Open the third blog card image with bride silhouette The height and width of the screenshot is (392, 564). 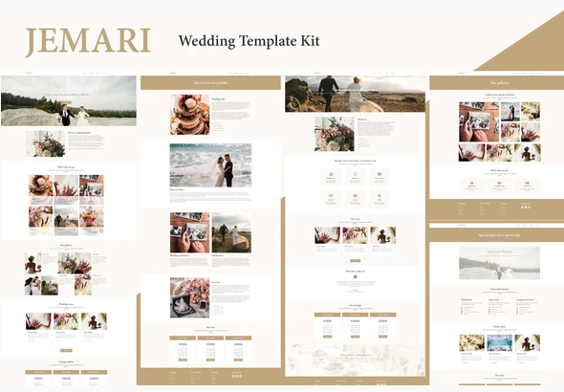coord(383,235)
